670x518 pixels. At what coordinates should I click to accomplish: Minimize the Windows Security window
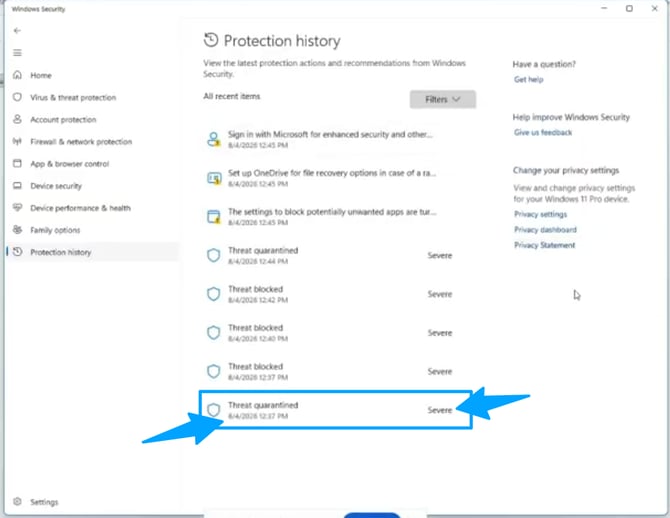(604, 9)
